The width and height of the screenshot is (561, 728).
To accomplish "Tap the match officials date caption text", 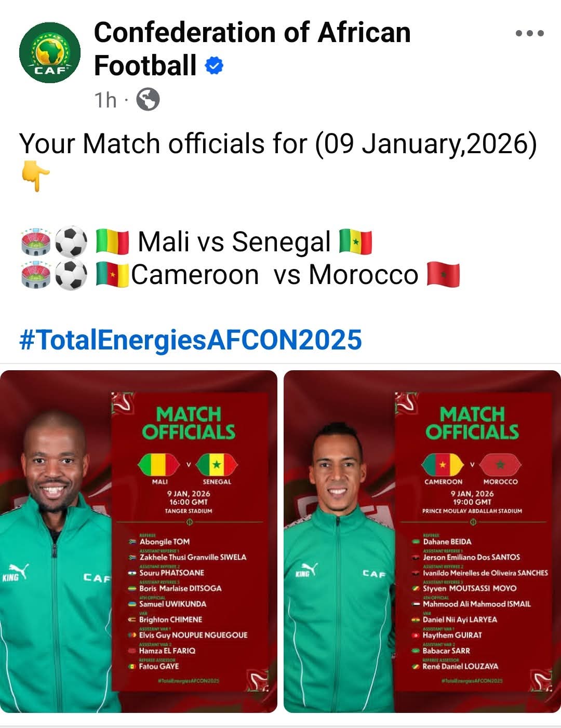I will [x=278, y=144].
